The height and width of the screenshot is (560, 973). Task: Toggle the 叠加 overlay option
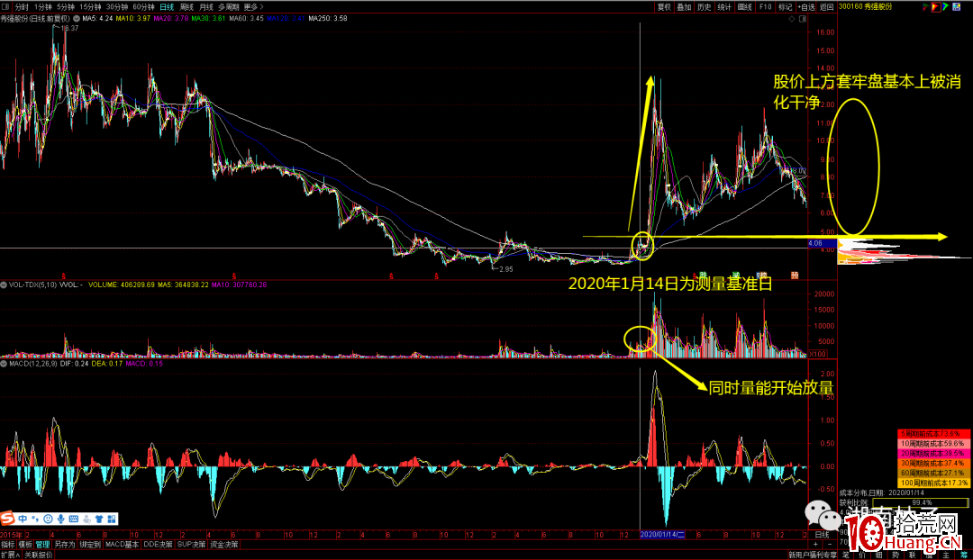pos(685,6)
